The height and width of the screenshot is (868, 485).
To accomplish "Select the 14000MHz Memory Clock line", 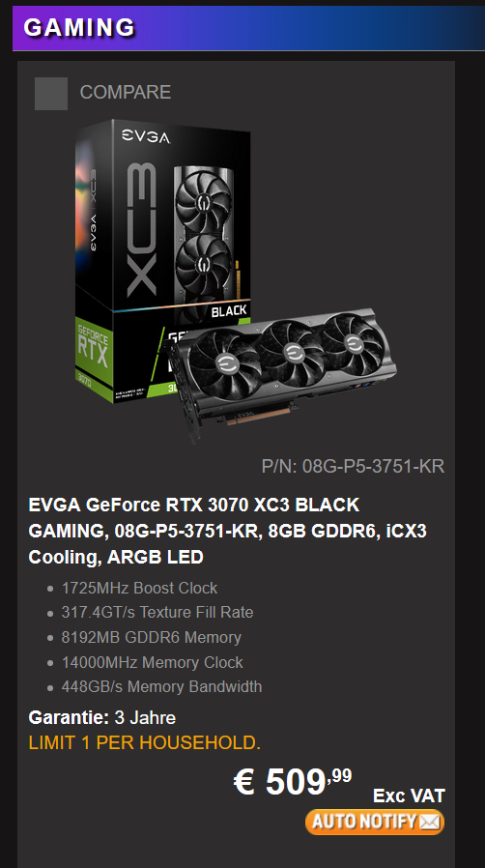I will click(x=152, y=662).
